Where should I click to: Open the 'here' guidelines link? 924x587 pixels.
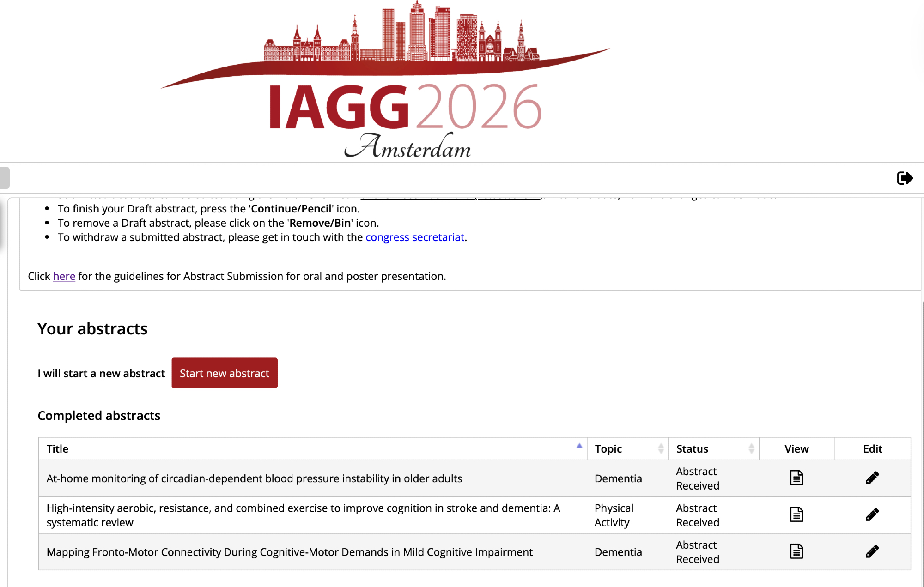pos(64,276)
